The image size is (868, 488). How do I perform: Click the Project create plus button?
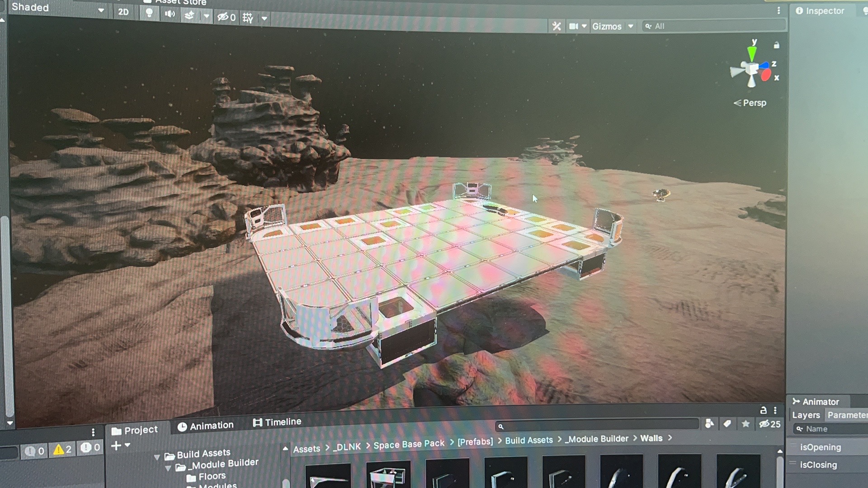[116, 446]
